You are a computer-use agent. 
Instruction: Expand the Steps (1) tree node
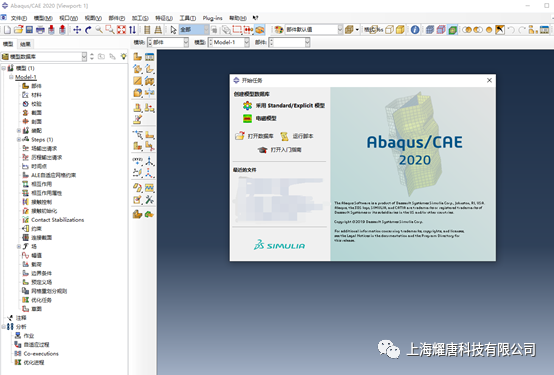click(x=19, y=139)
